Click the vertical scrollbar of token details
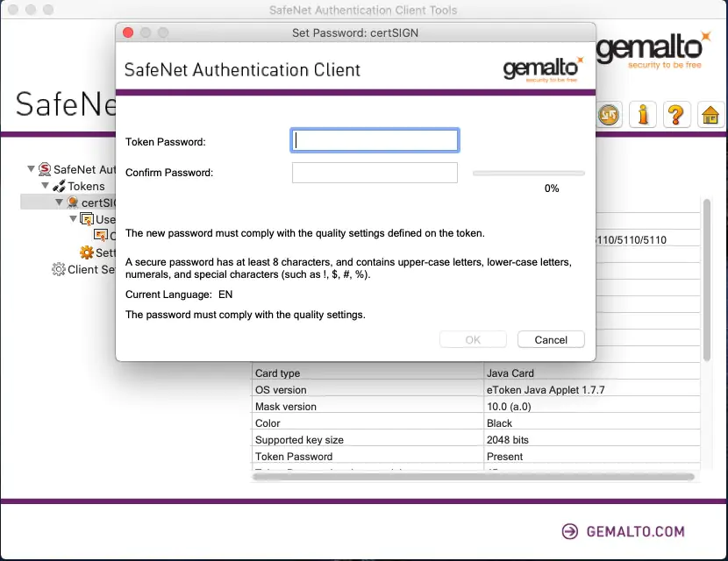 coord(706,280)
